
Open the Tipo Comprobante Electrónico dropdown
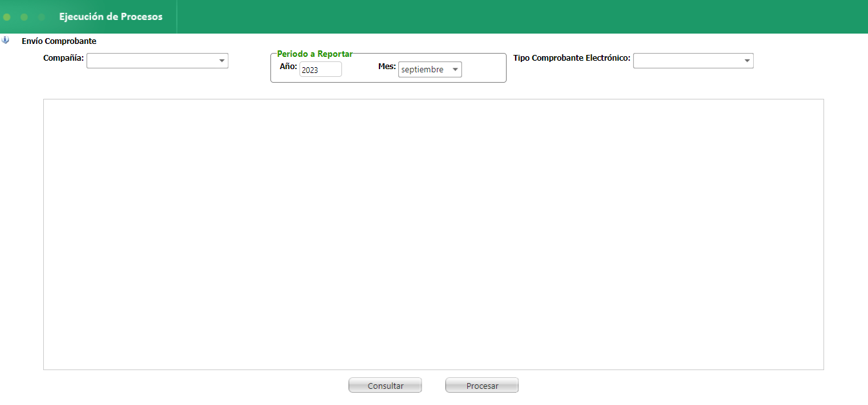click(693, 61)
